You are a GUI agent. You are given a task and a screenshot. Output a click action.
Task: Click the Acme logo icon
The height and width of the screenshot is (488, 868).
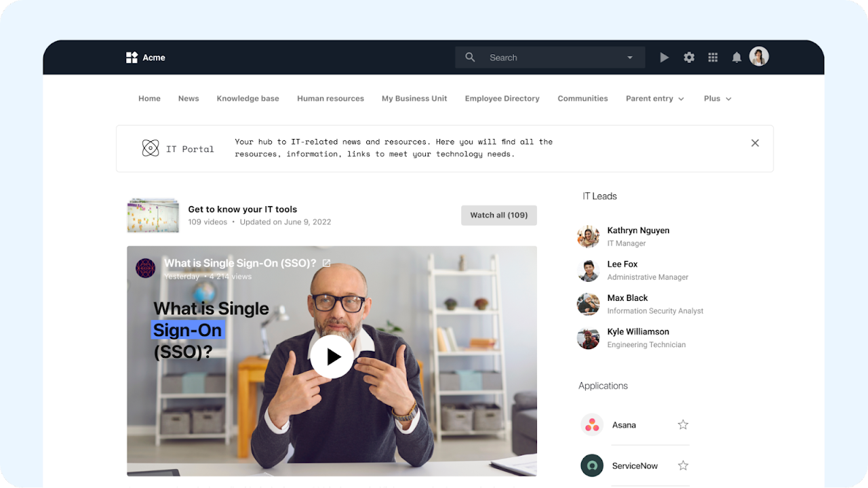132,58
